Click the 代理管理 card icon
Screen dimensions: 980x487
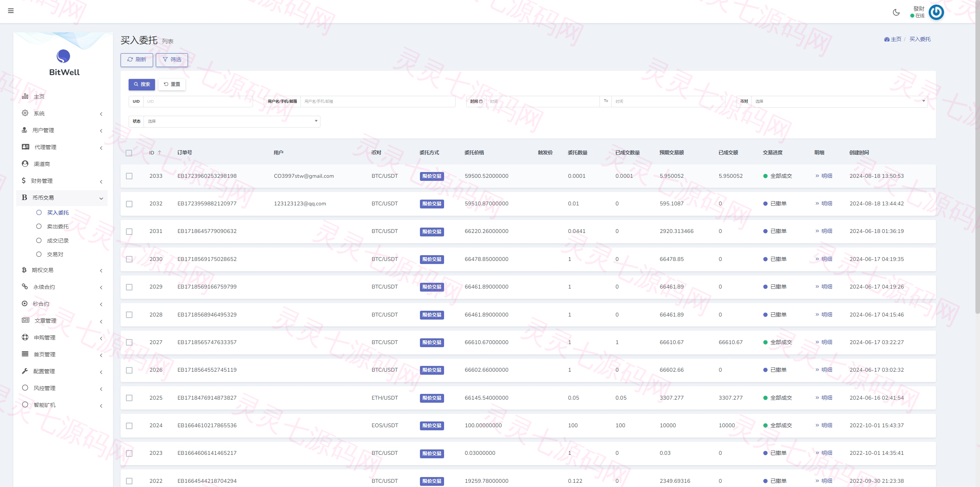26,147
